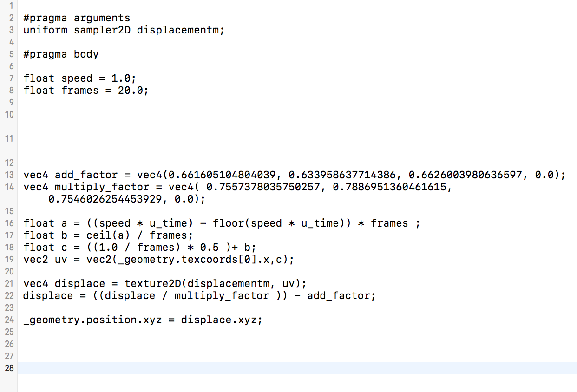Click line number 28 in the gutter
Viewport: 577px width, 392px height.
pos(9,368)
